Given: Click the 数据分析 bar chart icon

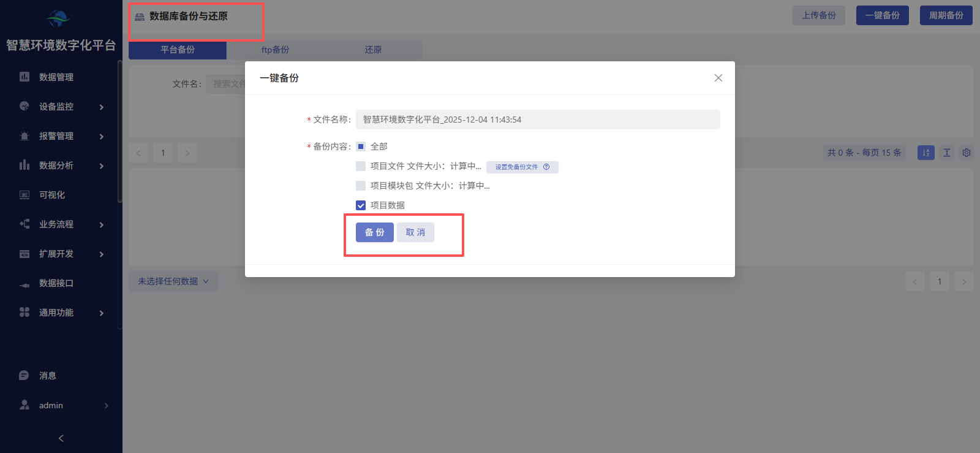Looking at the screenshot, I should pos(24,165).
